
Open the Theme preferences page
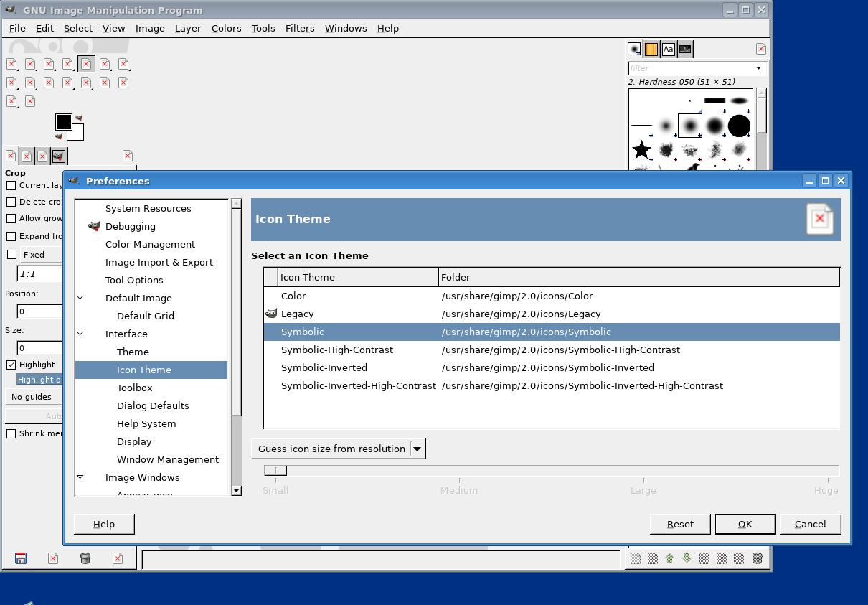point(133,352)
